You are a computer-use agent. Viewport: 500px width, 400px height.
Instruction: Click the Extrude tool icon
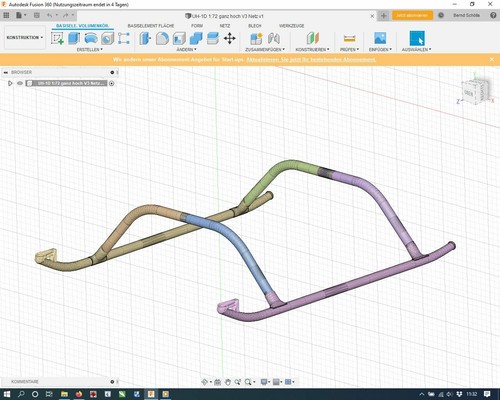click(74, 38)
